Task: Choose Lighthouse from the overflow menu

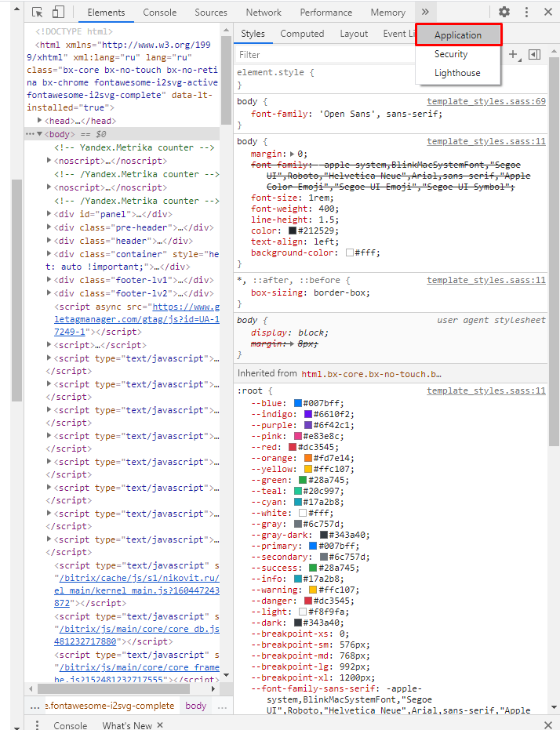Action: (459, 73)
